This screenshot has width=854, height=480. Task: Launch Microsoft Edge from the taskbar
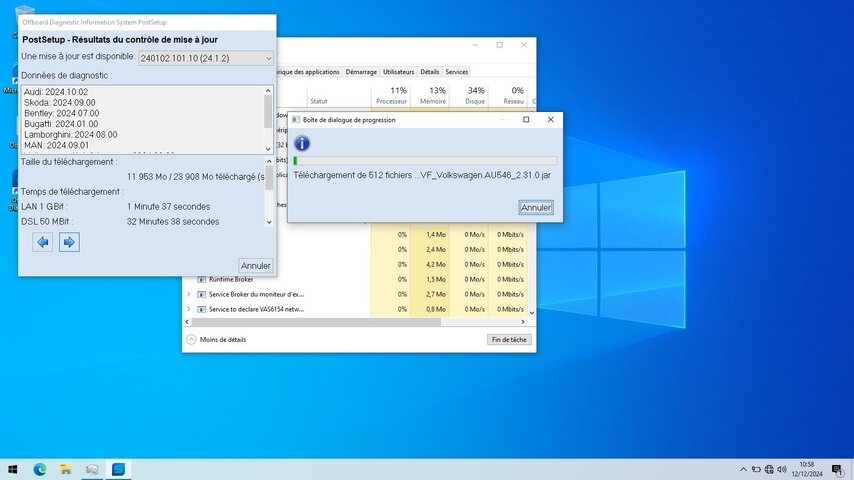[39, 469]
